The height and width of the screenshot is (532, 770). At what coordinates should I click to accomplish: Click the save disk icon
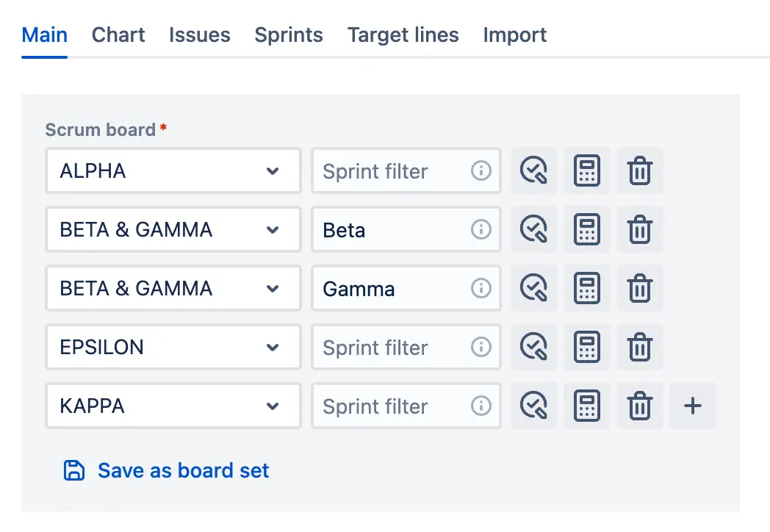74,470
